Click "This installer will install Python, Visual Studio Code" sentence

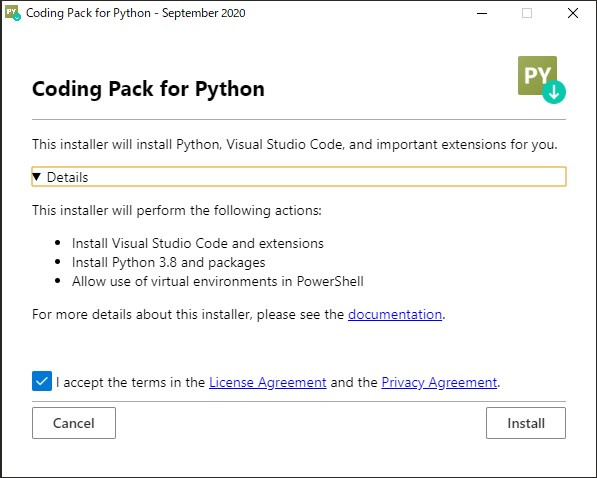[295, 144]
